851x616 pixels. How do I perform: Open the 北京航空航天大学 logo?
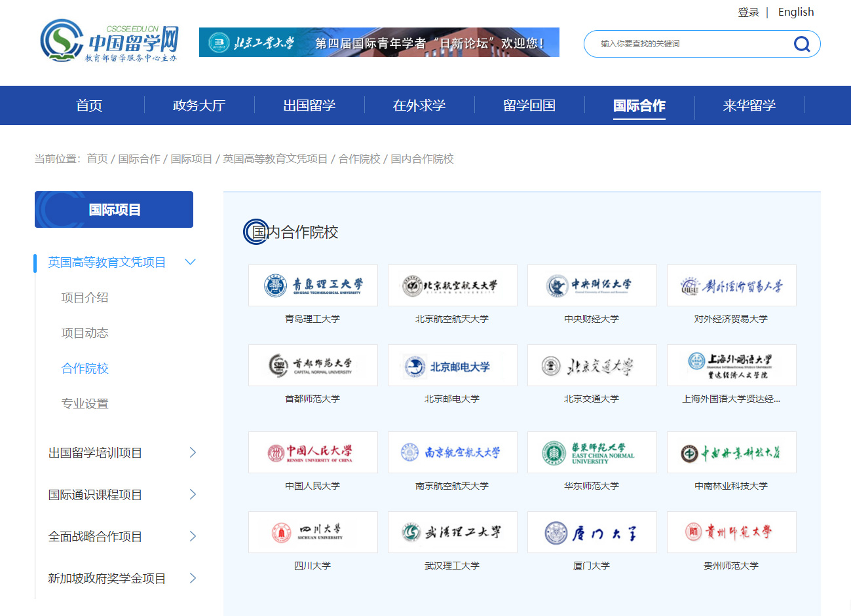click(453, 285)
